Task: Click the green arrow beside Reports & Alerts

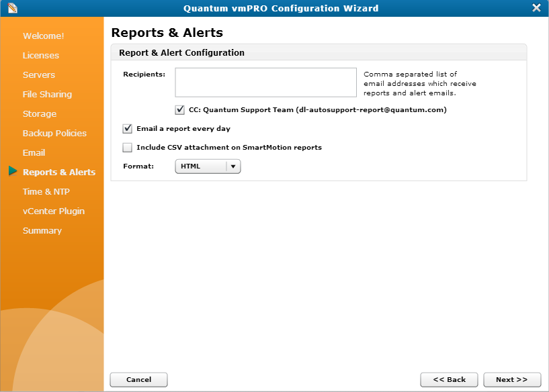Action: pos(13,171)
